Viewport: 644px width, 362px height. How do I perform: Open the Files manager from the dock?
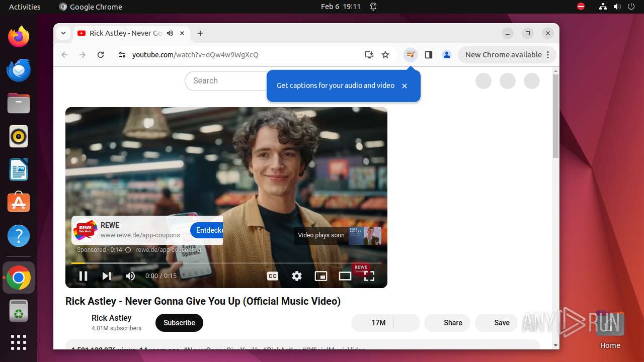(19, 103)
